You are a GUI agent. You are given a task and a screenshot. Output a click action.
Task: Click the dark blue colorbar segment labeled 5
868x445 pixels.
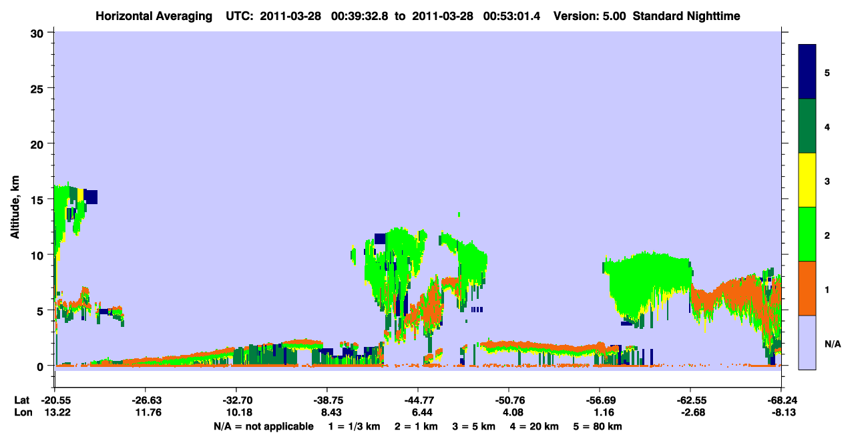tap(807, 72)
